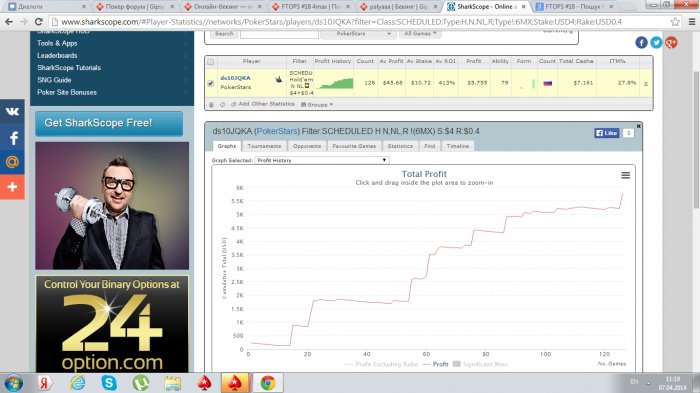This screenshot has width=700, height=393.
Task: Open SNG Guide link
Action: (54, 80)
